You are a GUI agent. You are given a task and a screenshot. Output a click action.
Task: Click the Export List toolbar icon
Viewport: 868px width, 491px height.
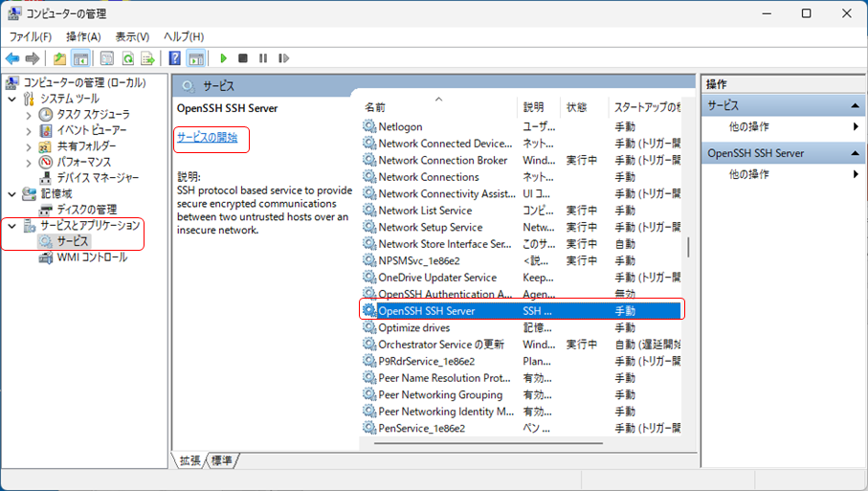[147, 58]
